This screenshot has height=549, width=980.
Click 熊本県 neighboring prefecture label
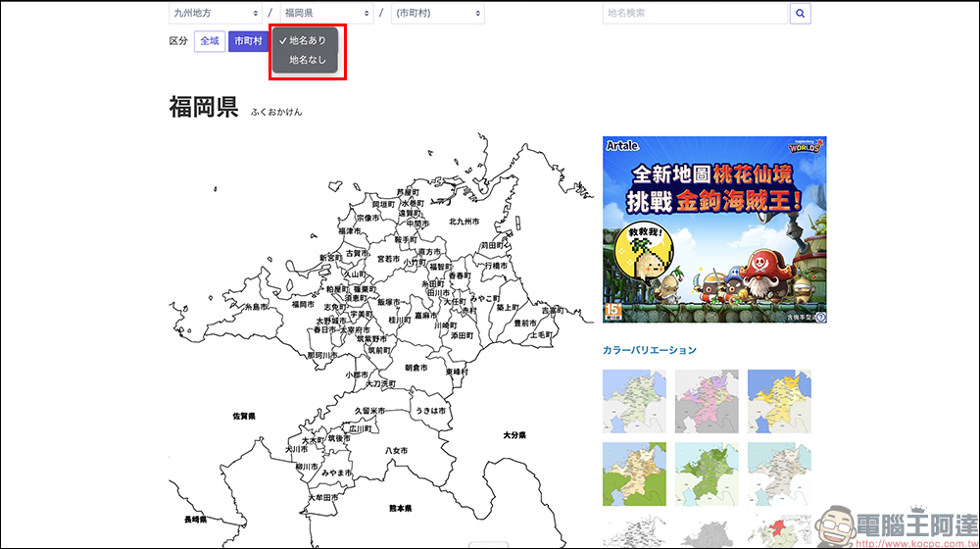pos(401,509)
